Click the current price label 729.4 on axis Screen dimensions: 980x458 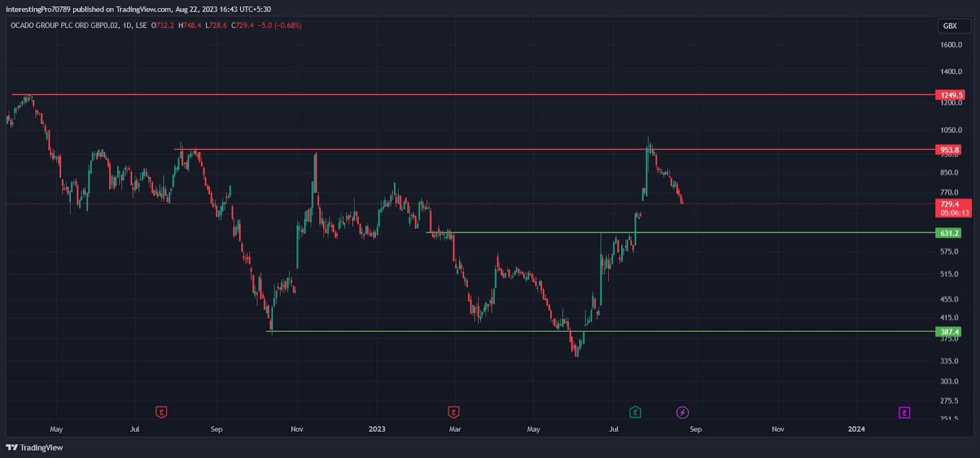pos(950,205)
